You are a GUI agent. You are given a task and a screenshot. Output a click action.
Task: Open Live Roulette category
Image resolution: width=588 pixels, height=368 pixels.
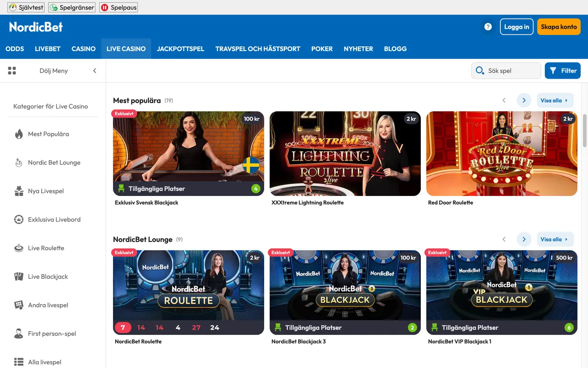[x=46, y=248]
